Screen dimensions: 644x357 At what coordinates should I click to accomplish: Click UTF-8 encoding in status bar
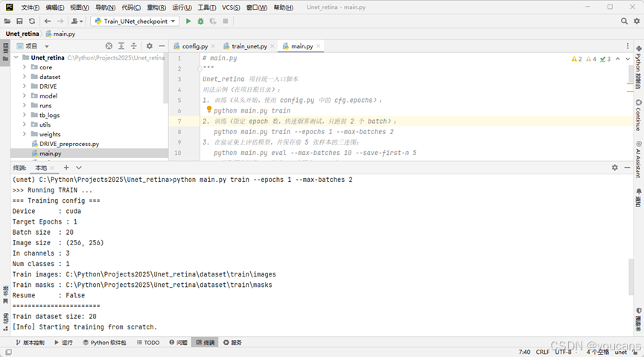coord(563,352)
